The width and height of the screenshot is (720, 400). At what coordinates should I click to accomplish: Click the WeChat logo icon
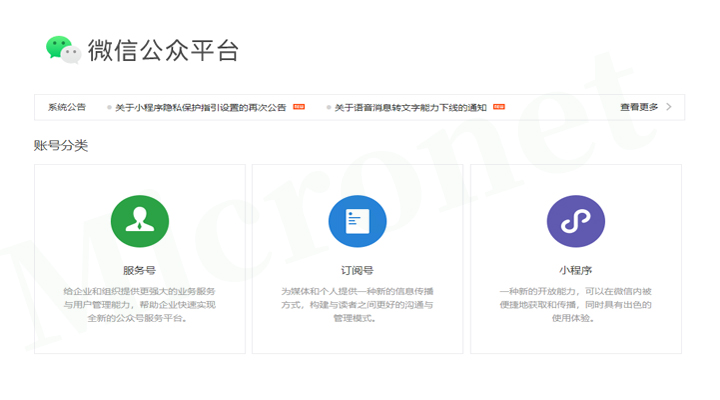tap(63, 50)
